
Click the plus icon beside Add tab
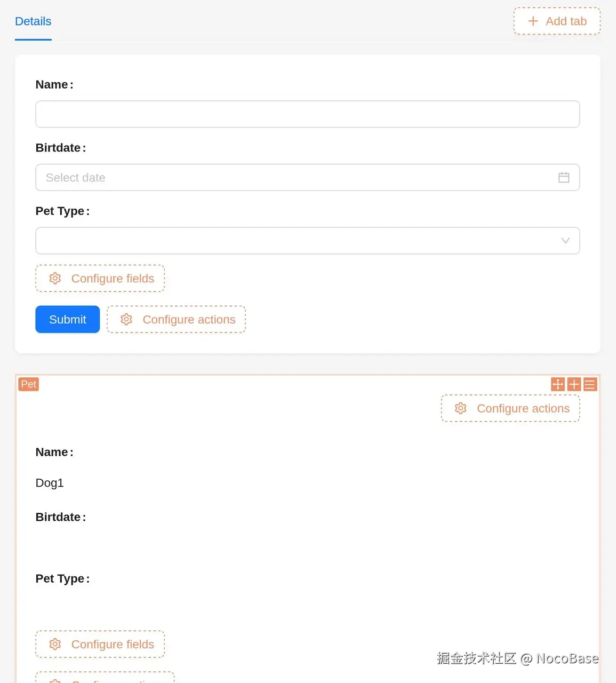(533, 21)
